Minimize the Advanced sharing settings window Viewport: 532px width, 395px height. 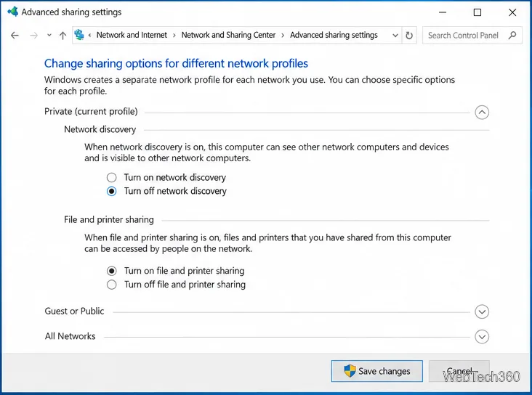[x=443, y=12]
